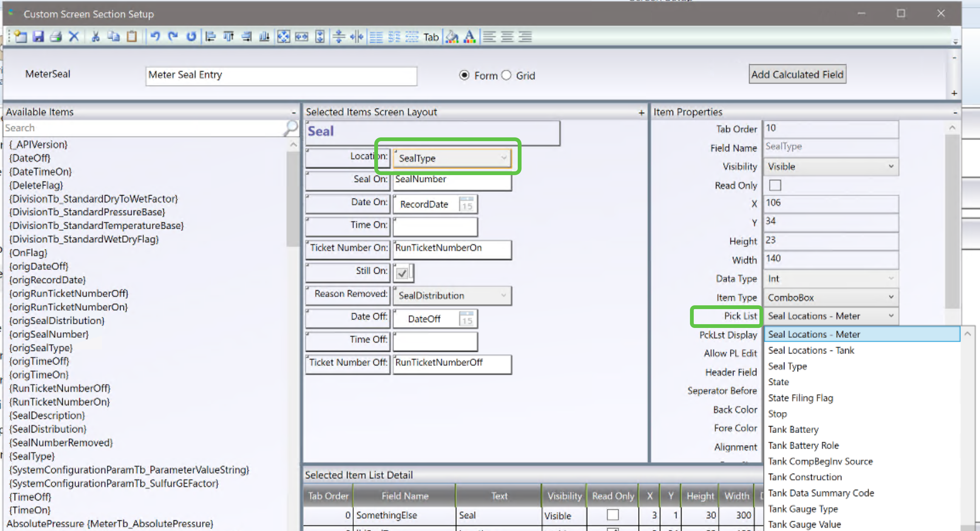Click the Paste clipboard icon
The height and width of the screenshot is (531, 980).
(x=132, y=37)
